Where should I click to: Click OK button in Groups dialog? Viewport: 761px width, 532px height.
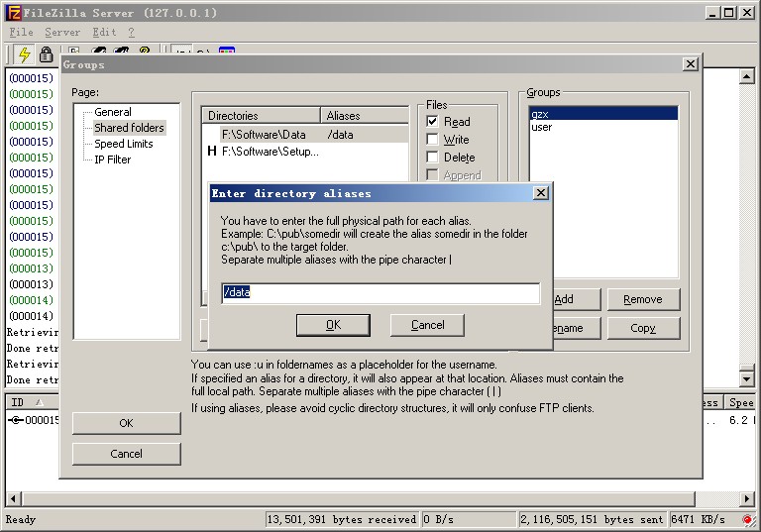pyautogui.click(x=126, y=423)
